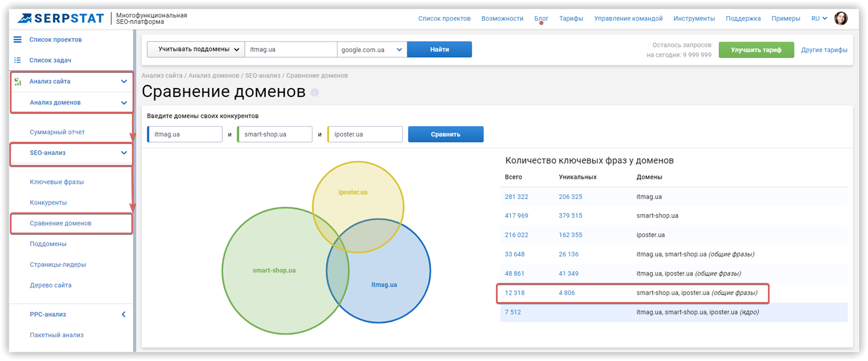Open Примеры in the top menu
The width and height of the screenshot is (868, 361).
point(786,19)
